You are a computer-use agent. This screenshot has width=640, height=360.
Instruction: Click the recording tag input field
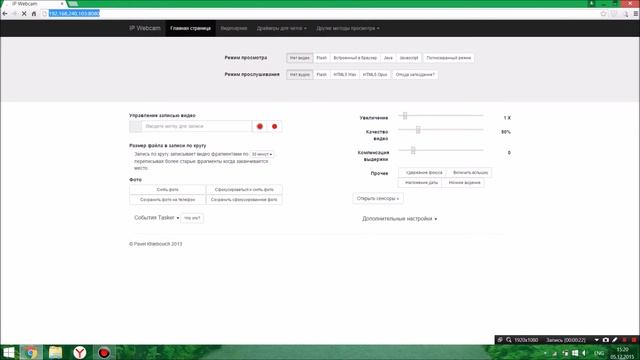197,127
